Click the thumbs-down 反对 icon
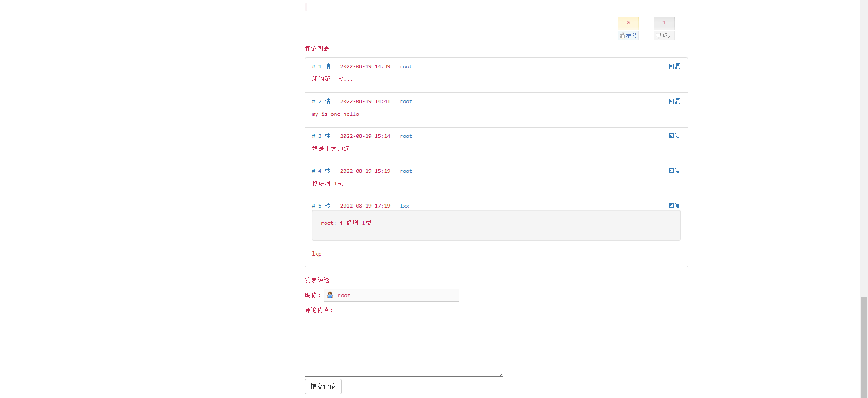The width and height of the screenshot is (868, 398). point(659,36)
